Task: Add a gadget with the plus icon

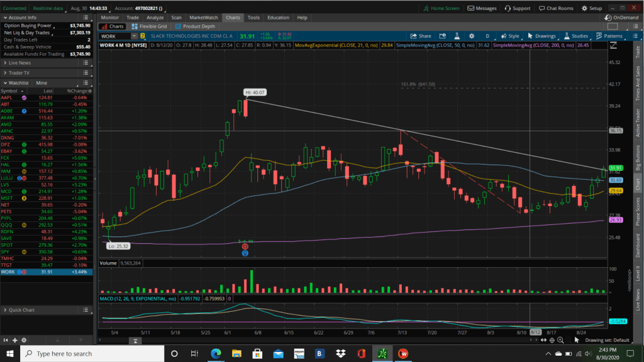Action: click(15, 340)
